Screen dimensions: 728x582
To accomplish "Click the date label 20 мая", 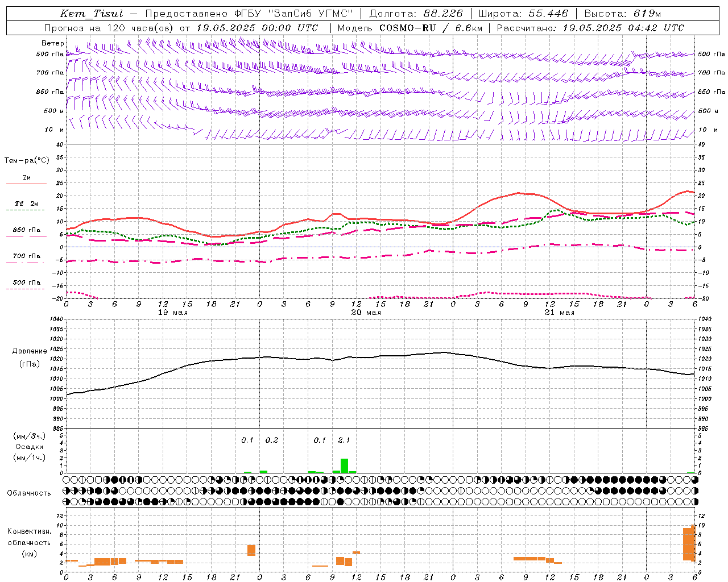I will coord(366,313).
